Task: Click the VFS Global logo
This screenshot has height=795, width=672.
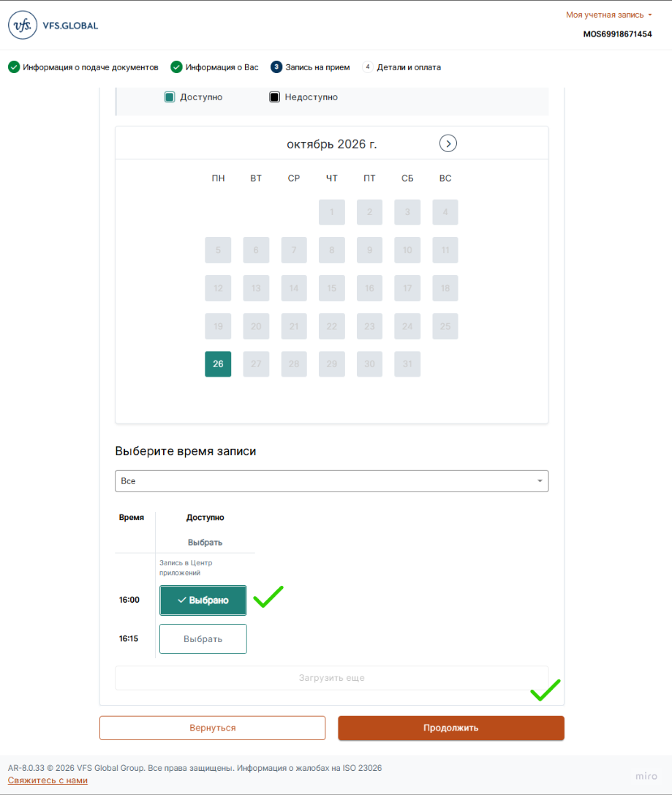Action: 53,25
